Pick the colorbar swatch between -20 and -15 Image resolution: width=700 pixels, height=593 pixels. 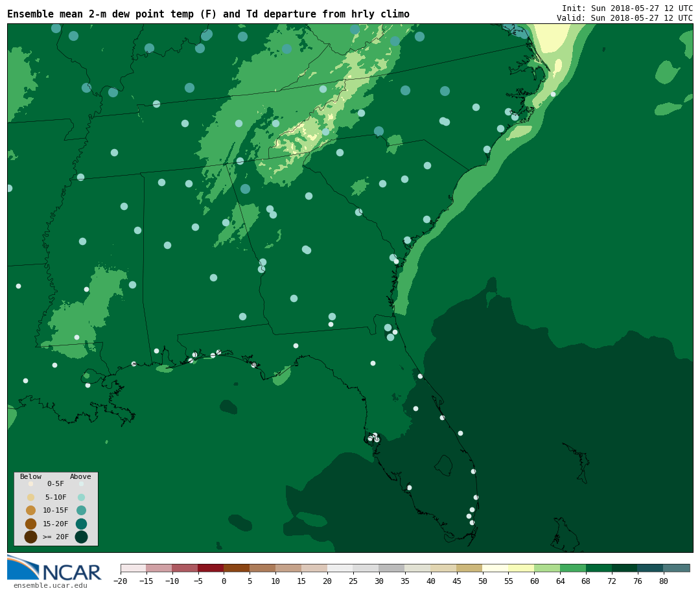(x=134, y=568)
